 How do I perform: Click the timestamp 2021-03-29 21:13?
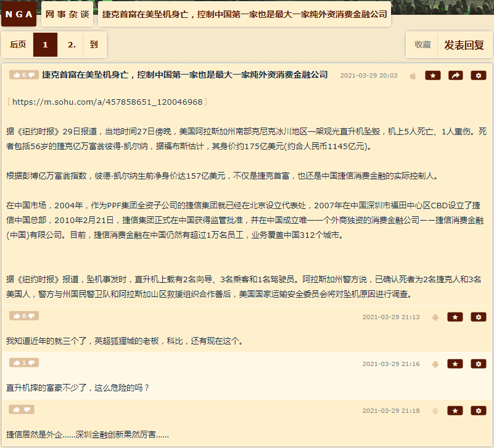(391, 317)
